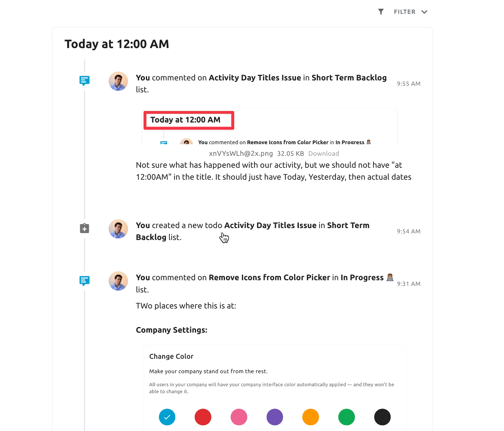Image resolution: width=504 pixels, height=431 pixels.
Task: Open the attached screenshot image preview
Action: (270, 127)
